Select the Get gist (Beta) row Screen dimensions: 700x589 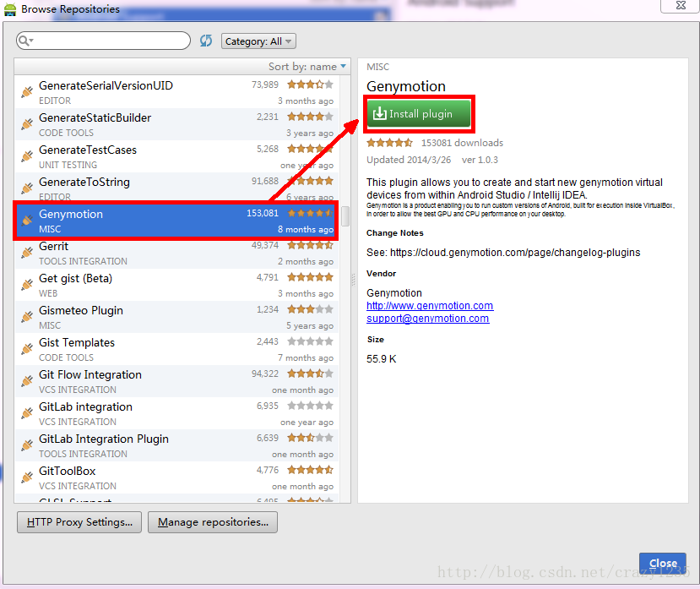(x=177, y=285)
